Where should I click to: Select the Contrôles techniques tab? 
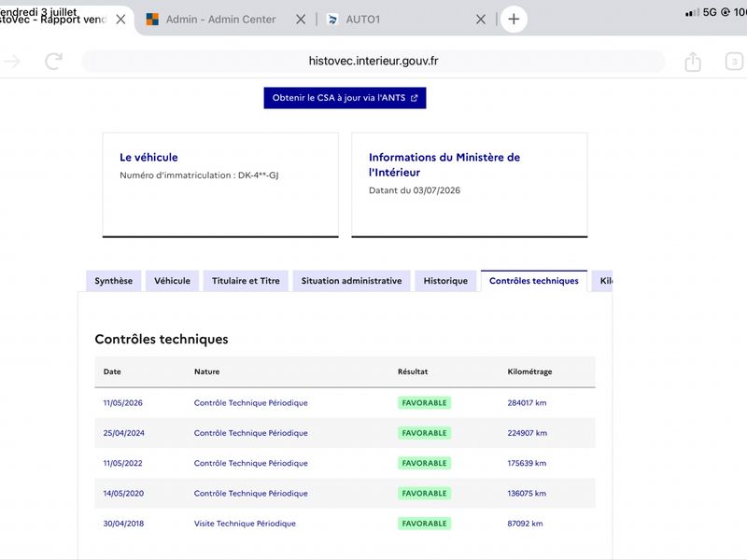point(534,281)
